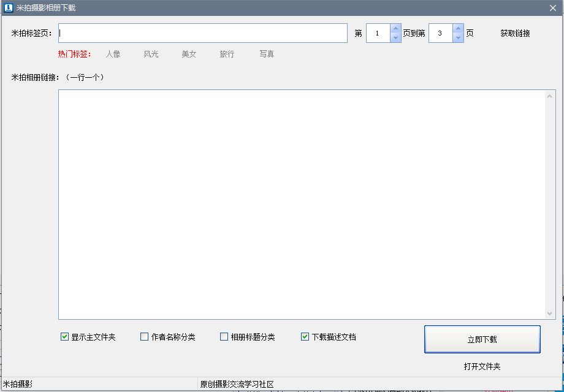Uncheck 显示主文件夹 checkbox
This screenshot has height=392, width=564.
point(64,337)
